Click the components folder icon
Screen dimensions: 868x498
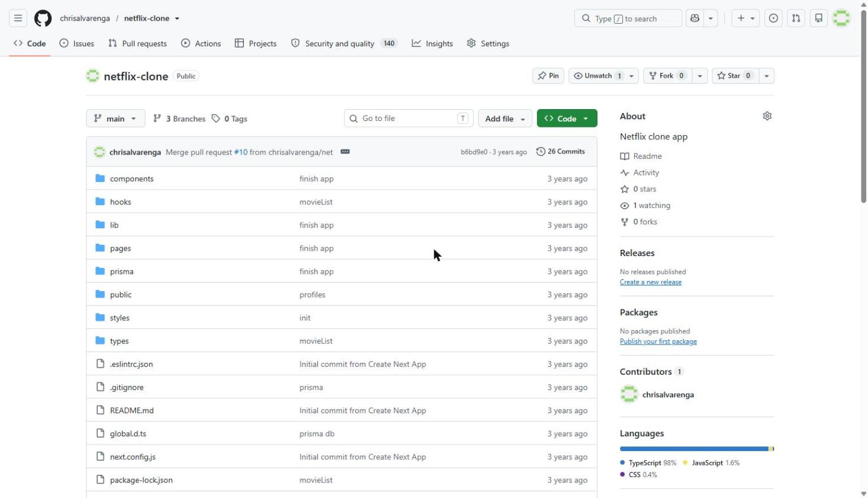point(100,178)
